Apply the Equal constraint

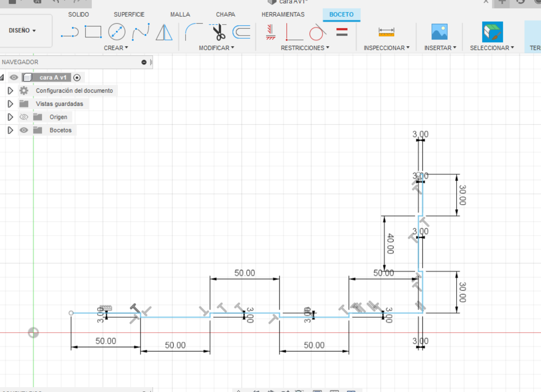(342, 32)
